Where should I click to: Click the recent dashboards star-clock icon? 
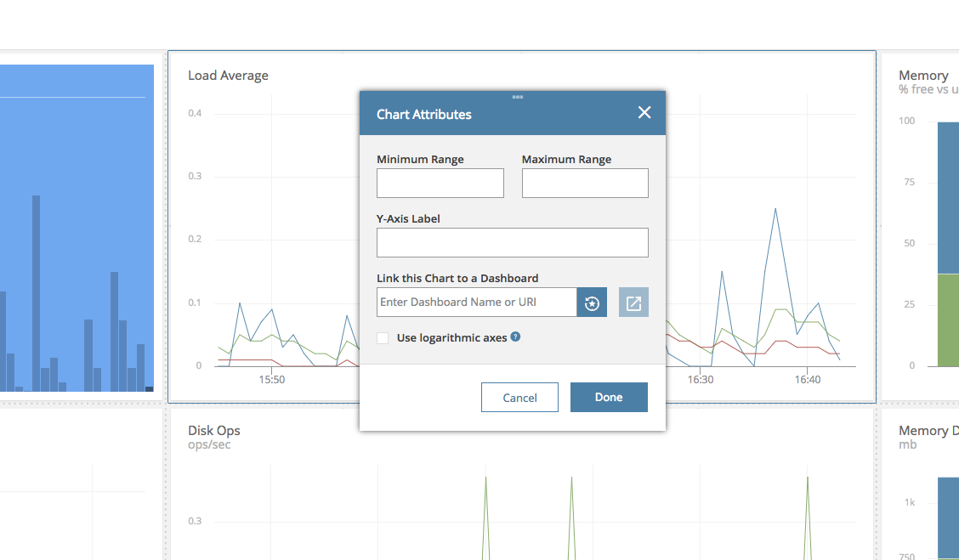[592, 303]
